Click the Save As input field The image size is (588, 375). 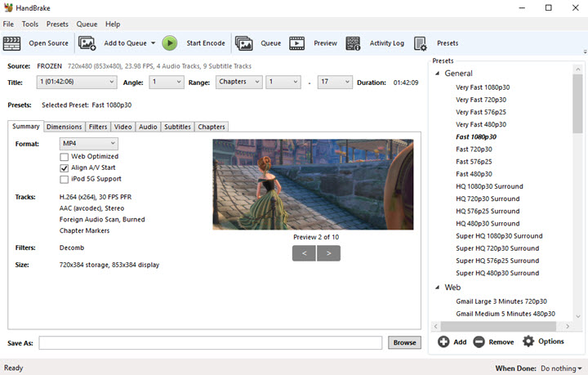211,342
